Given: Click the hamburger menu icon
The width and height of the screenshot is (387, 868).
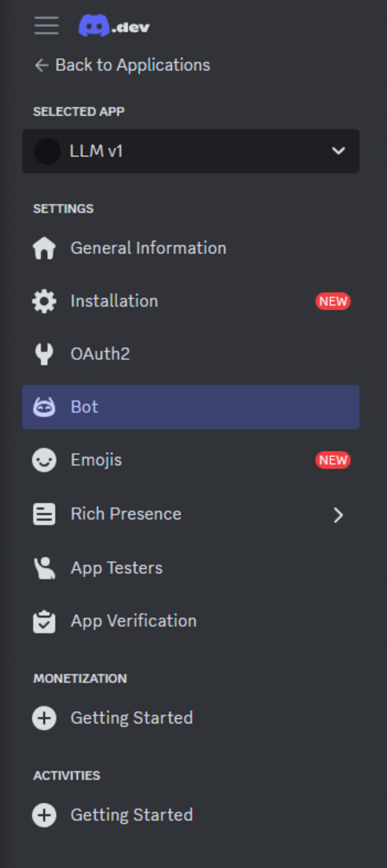Looking at the screenshot, I should (x=46, y=26).
